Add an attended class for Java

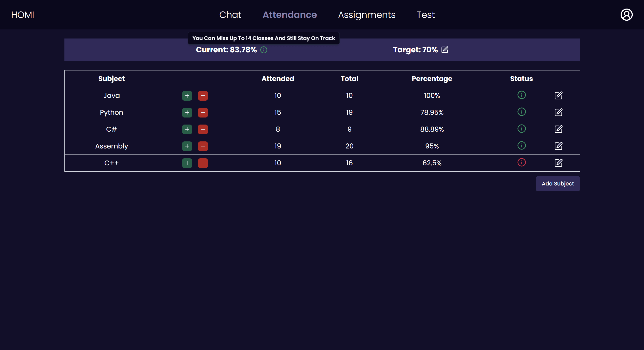(x=187, y=96)
